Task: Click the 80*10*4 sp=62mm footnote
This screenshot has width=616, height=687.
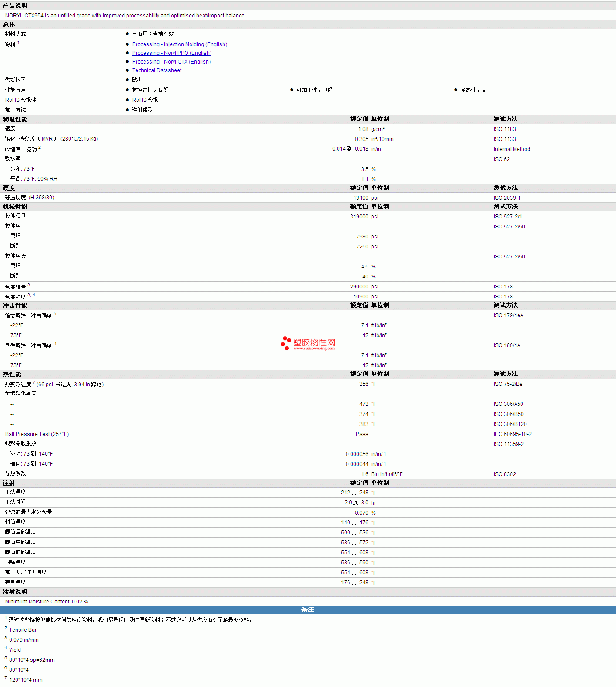Action: [32, 660]
